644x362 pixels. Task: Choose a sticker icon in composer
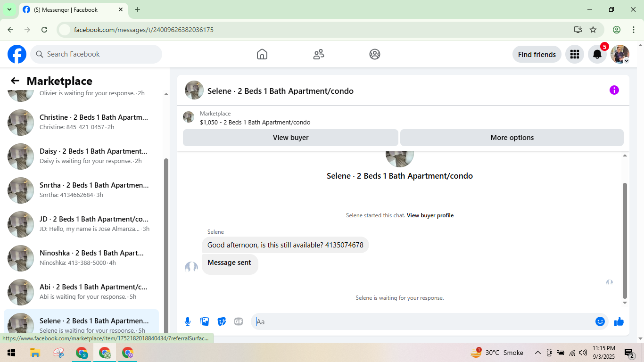[x=222, y=321]
